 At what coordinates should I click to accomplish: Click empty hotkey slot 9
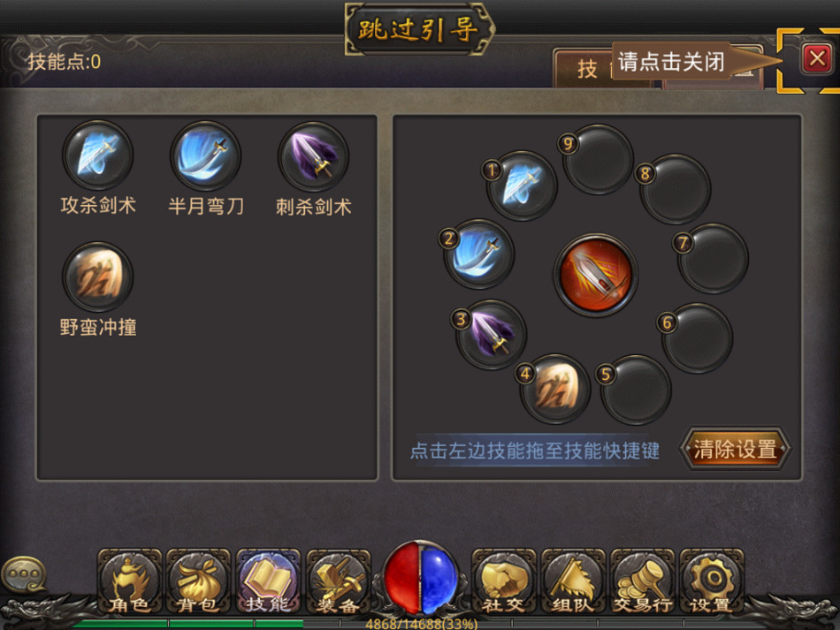[x=598, y=160]
